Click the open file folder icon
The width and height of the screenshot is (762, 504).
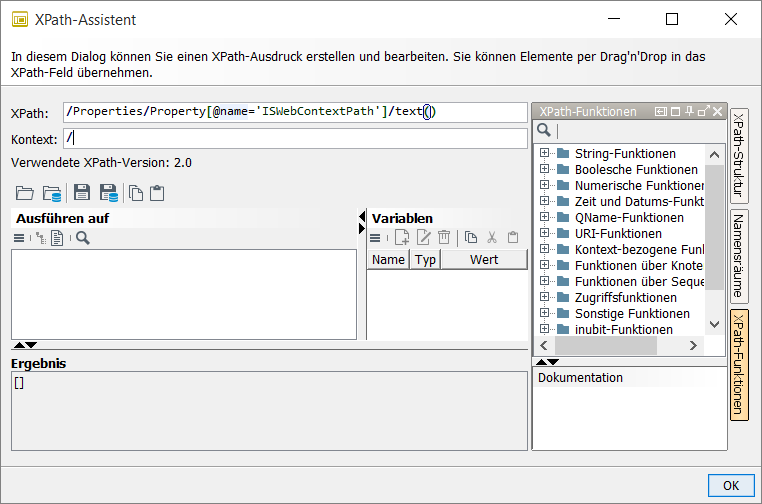click(x=25, y=193)
